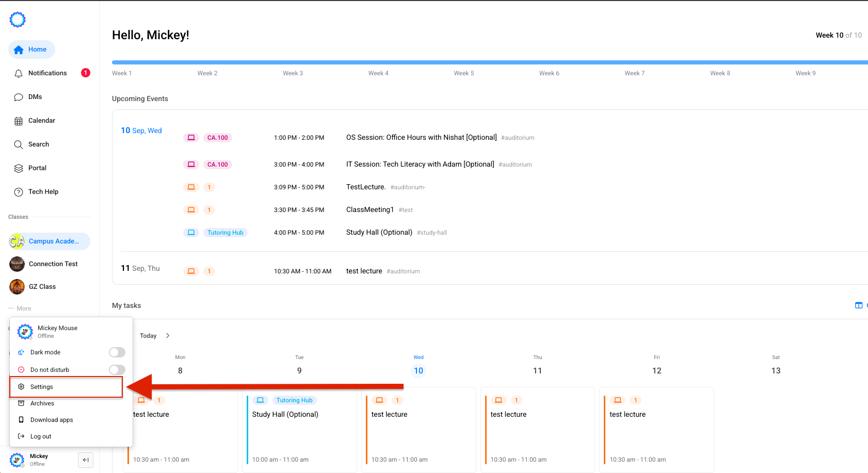Toggle the task view layout icon

click(859, 305)
